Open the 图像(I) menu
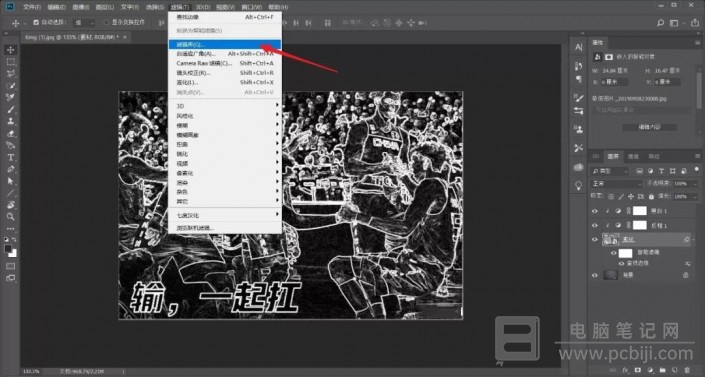The height and width of the screenshot is (377, 705). pos(80,7)
